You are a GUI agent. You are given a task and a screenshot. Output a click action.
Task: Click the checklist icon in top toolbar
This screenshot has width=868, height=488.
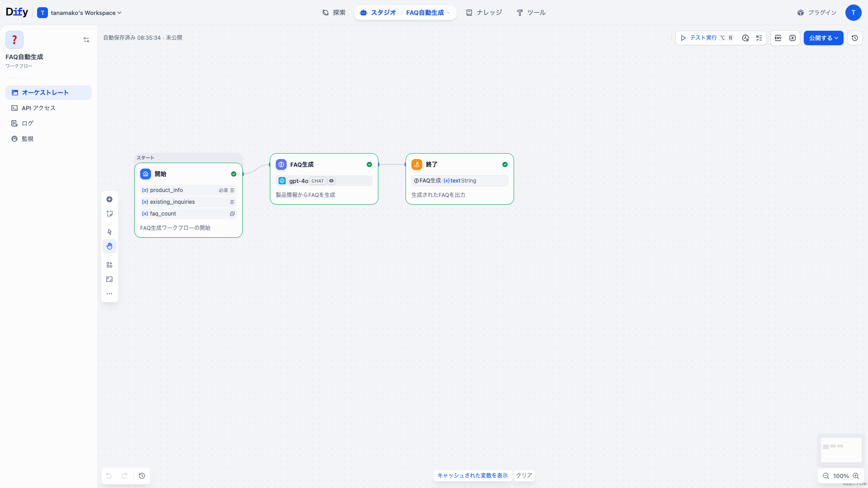(759, 38)
